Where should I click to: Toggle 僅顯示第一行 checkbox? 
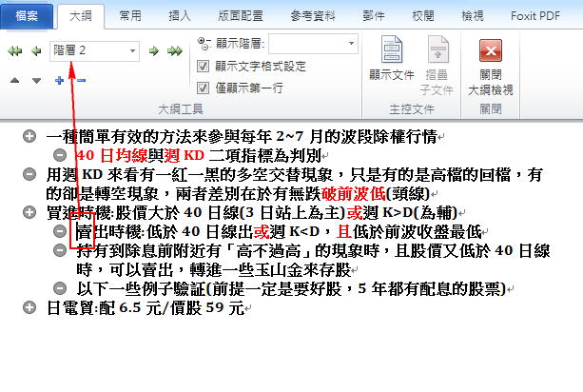click(x=203, y=88)
